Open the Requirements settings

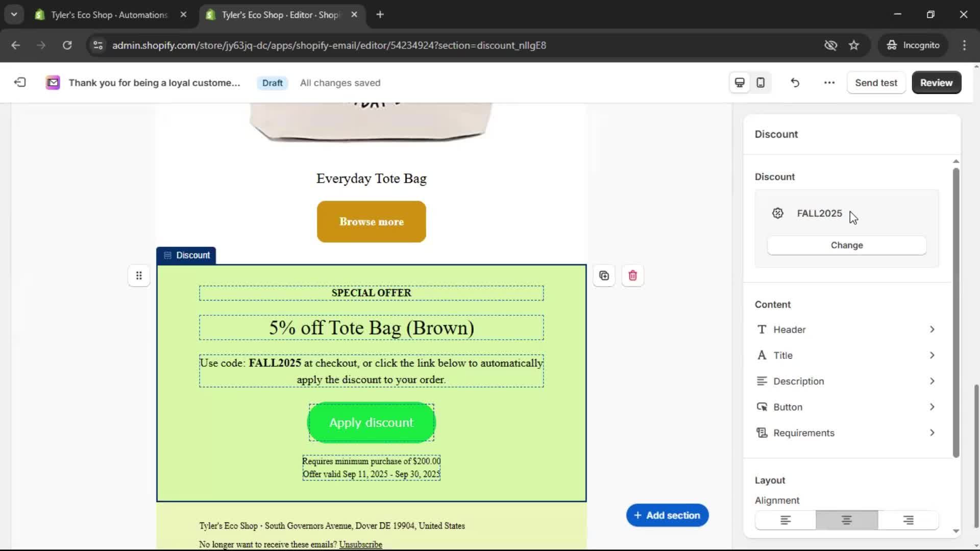click(846, 433)
